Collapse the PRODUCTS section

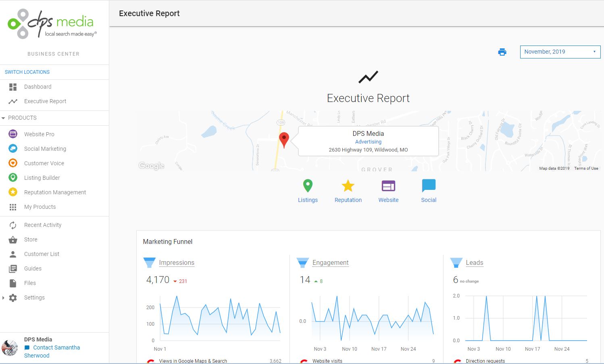(x=4, y=118)
